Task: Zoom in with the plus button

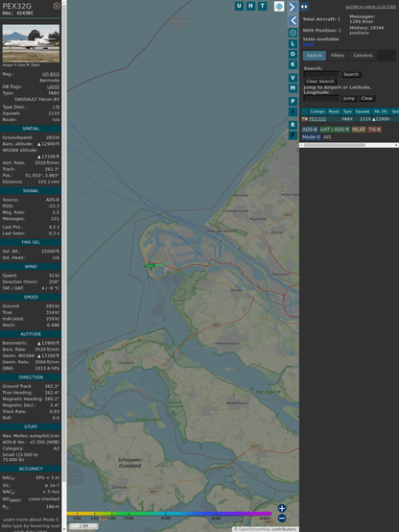Action: (282, 508)
